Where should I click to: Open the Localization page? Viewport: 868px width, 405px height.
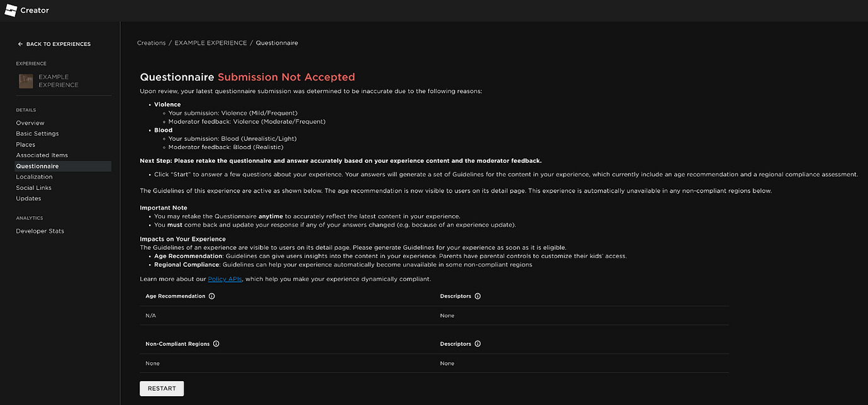34,177
